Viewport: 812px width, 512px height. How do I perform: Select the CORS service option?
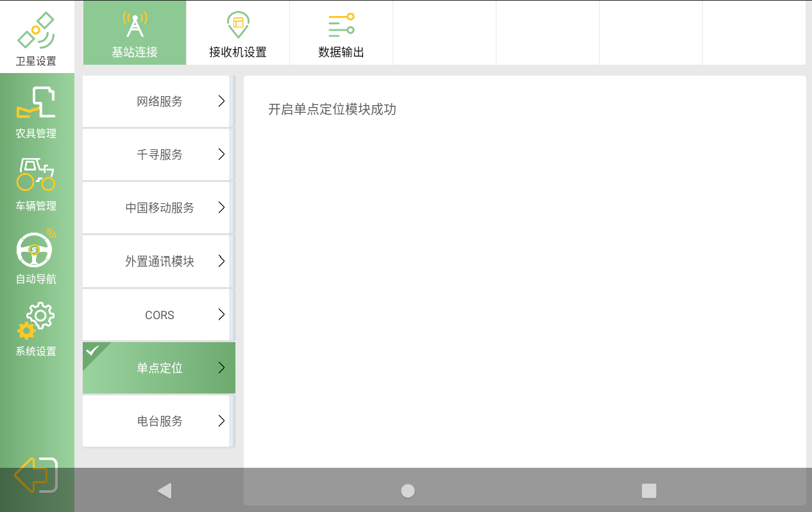pos(159,315)
